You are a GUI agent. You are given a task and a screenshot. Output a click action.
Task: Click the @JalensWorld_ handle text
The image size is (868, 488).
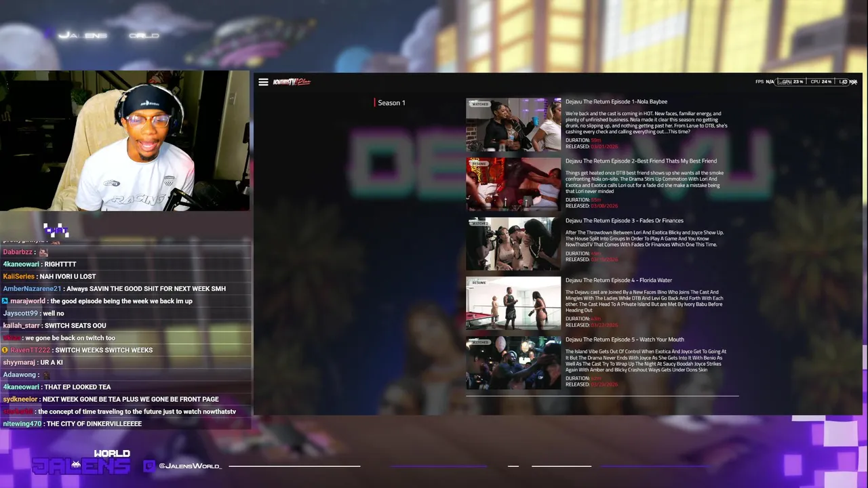pyautogui.click(x=190, y=466)
